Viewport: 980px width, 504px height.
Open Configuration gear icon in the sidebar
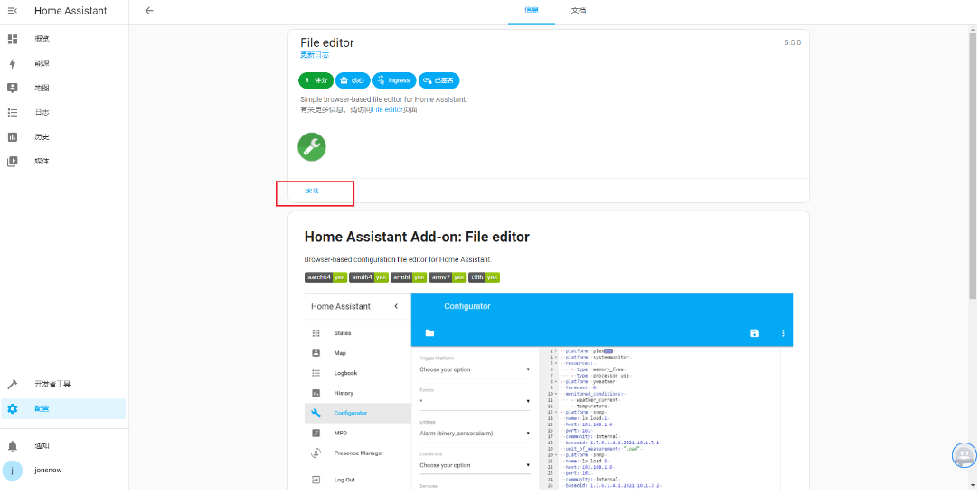pos(13,409)
